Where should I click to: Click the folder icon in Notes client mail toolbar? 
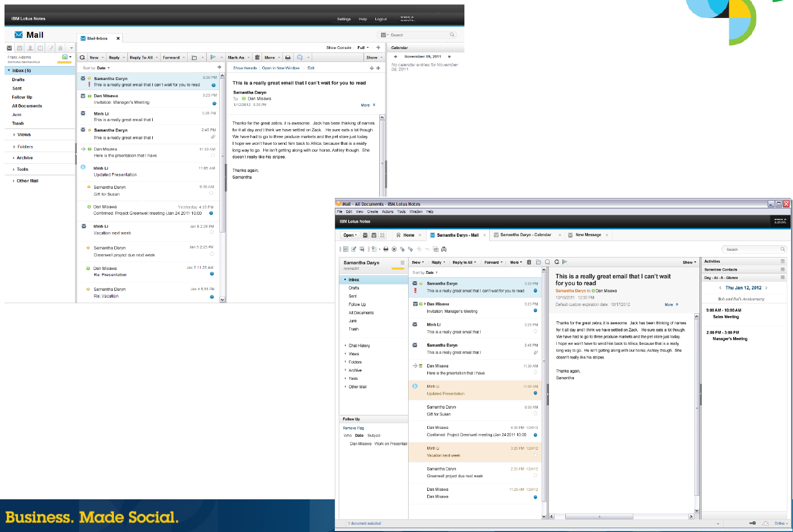538,262
